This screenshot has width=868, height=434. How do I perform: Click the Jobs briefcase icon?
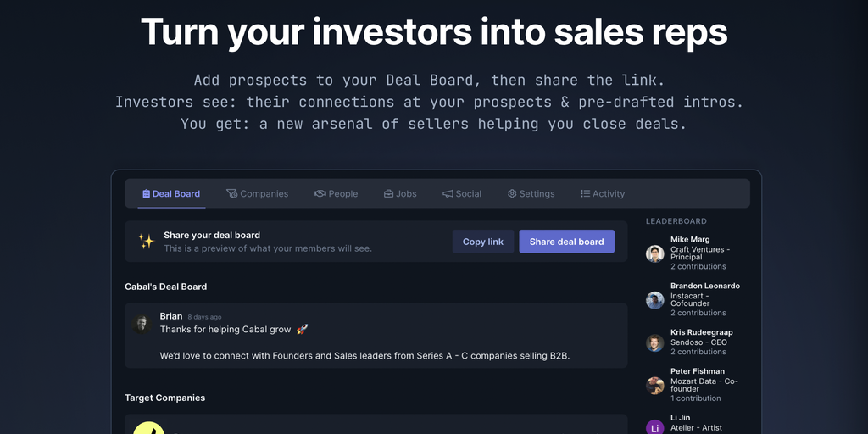[x=388, y=194]
